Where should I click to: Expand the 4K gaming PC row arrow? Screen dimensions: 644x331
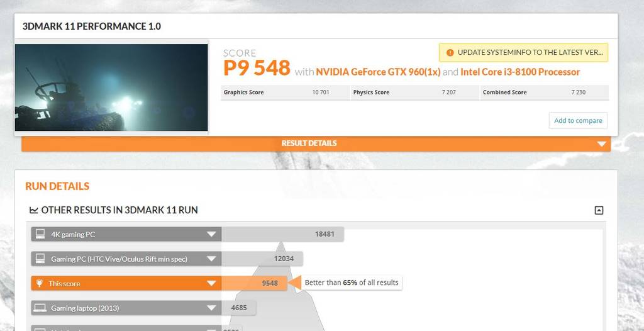[211, 234]
